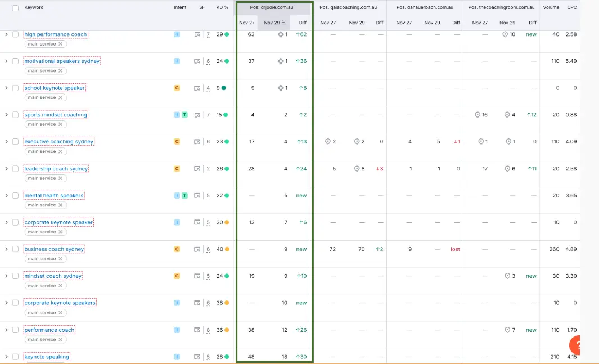
Task: Expand the corporate keynote speaker row
Action: click(x=7, y=222)
